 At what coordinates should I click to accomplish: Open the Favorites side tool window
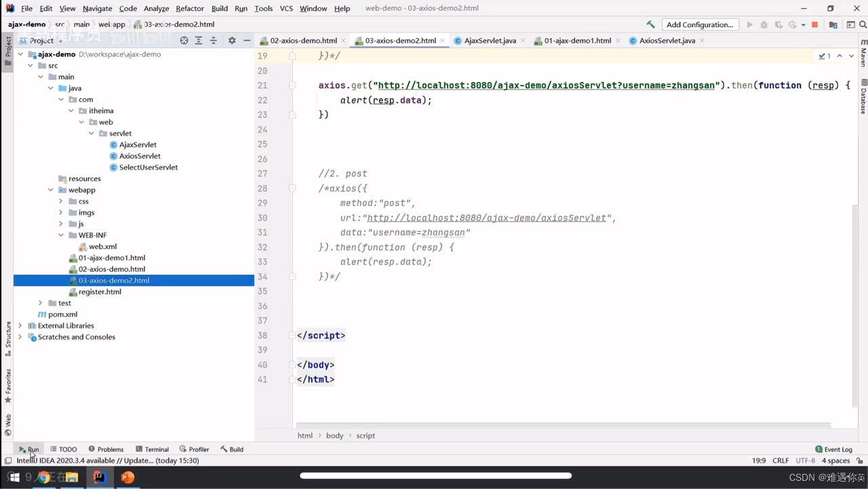8,385
